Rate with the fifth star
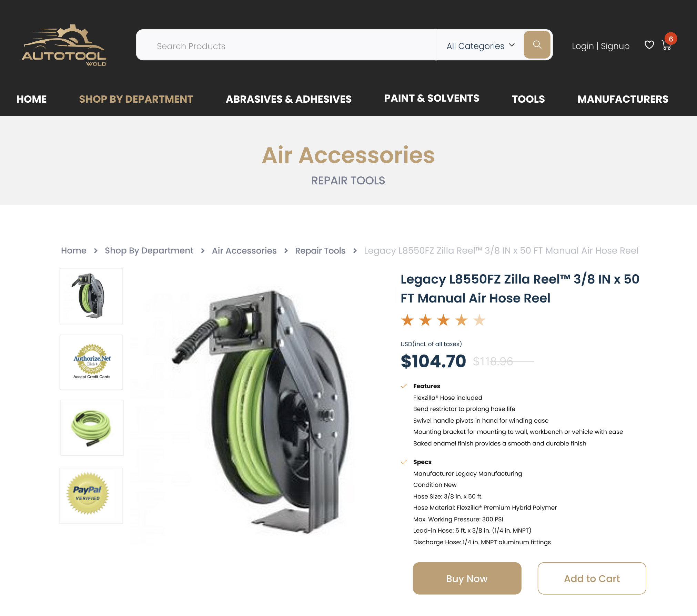The image size is (697, 616). pyautogui.click(x=479, y=320)
